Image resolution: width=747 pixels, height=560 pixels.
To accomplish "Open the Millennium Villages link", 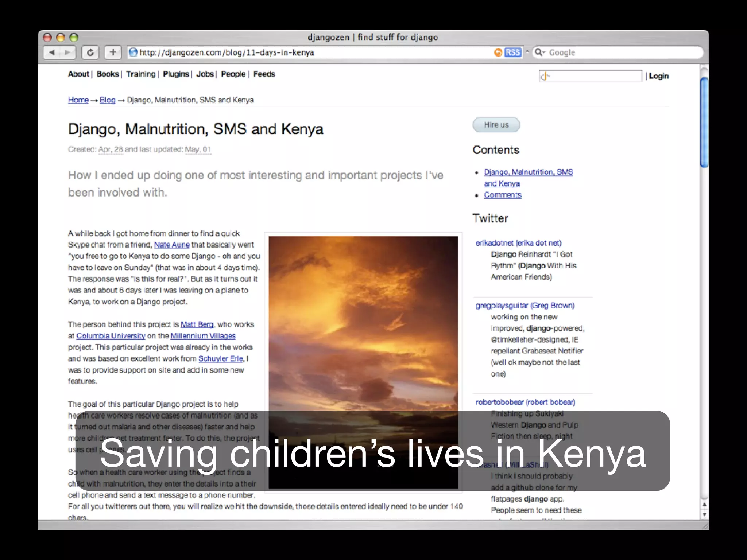I will pos(203,336).
